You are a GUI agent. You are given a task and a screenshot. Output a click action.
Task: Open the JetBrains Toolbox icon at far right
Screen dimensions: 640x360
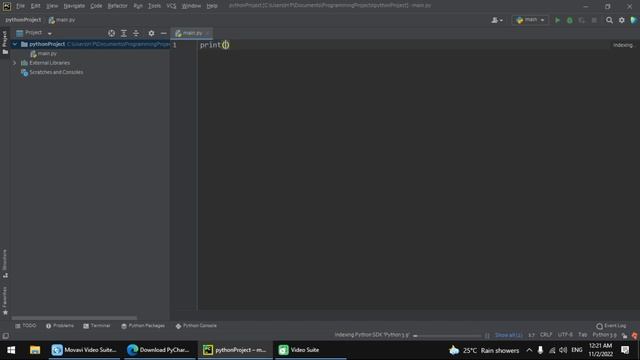point(634,20)
